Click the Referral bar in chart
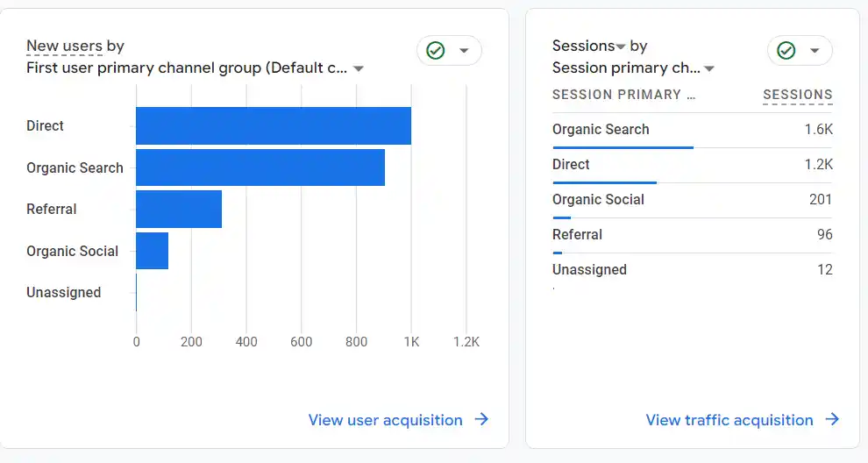The image size is (868, 463). 178,209
